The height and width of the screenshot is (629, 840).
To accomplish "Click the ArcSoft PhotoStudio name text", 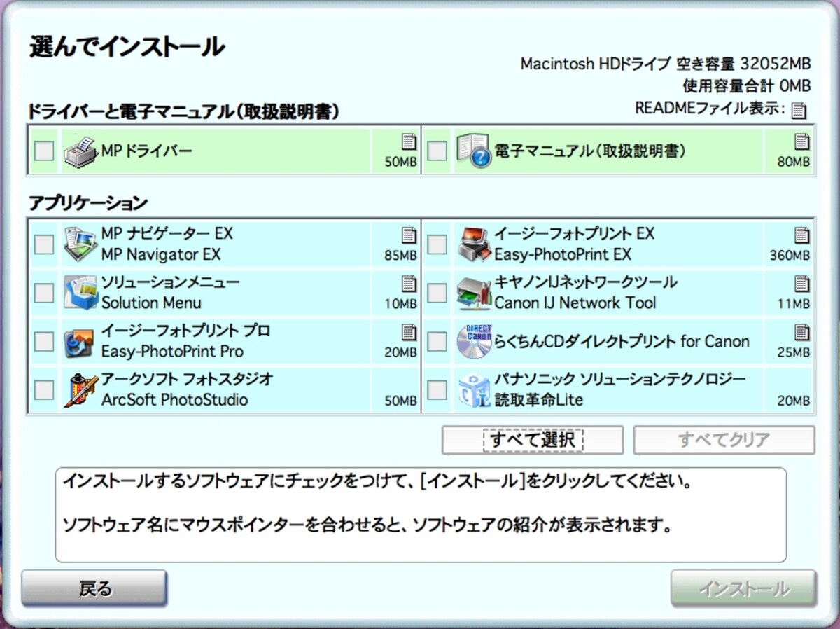I will (x=174, y=400).
